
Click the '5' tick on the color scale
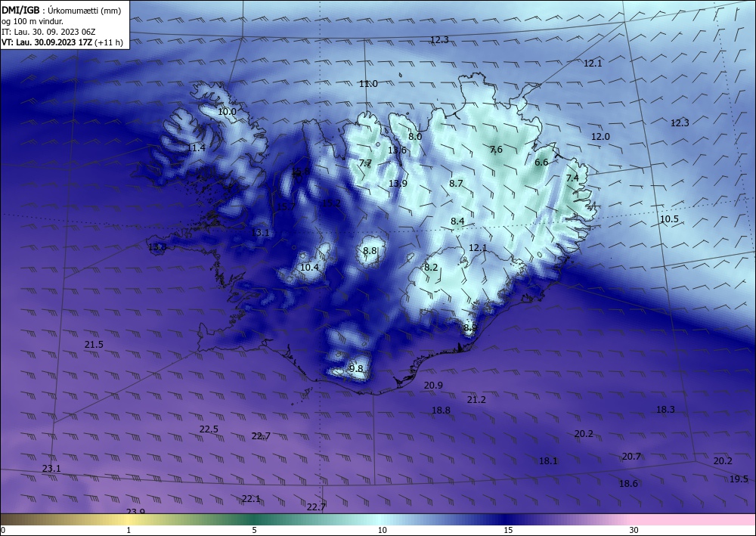(254, 531)
